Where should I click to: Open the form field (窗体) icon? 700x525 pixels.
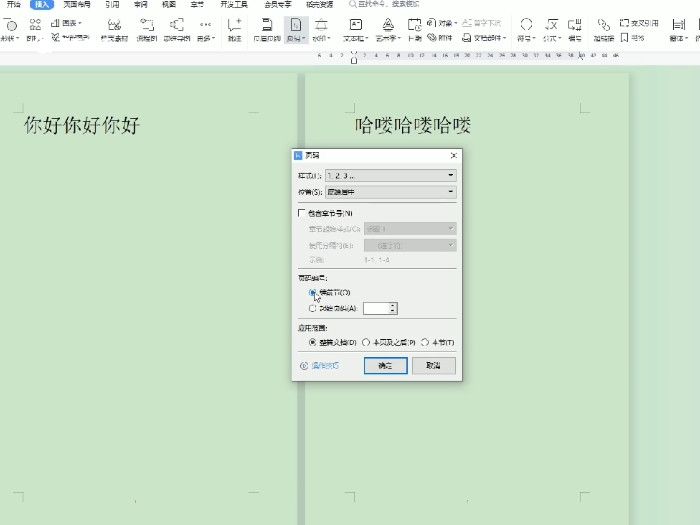coord(678,25)
